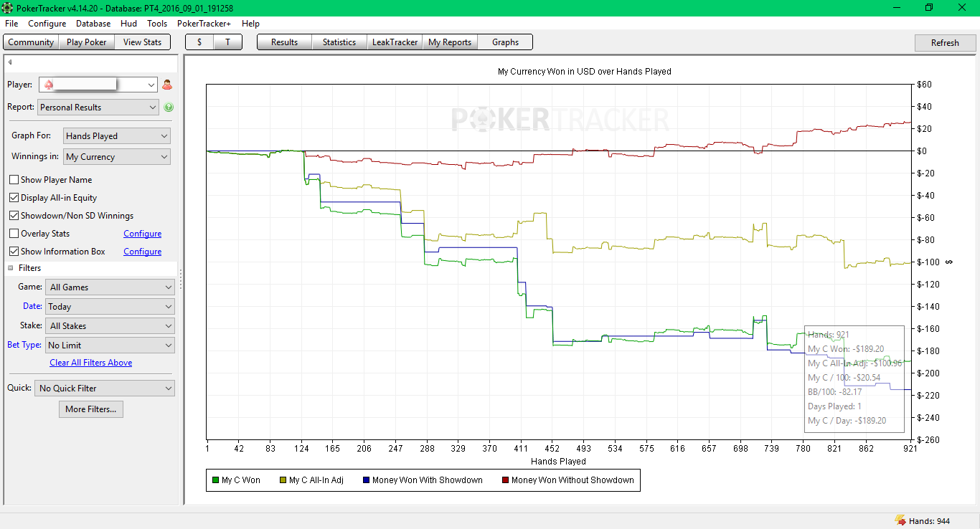Click the green My C Won legend swatch
The width and height of the screenshot is (980, 529).
click(215, 480)
